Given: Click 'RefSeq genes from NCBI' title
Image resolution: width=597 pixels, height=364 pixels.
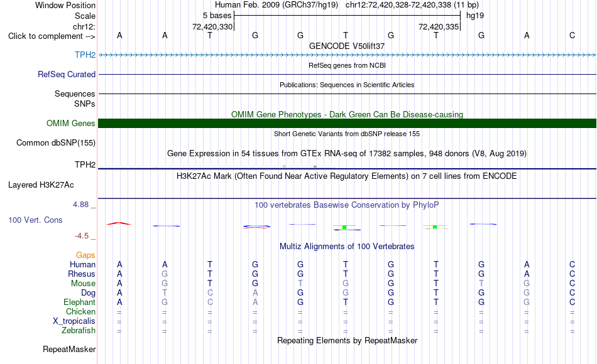Looking at the screenshot, I should 347,65.
